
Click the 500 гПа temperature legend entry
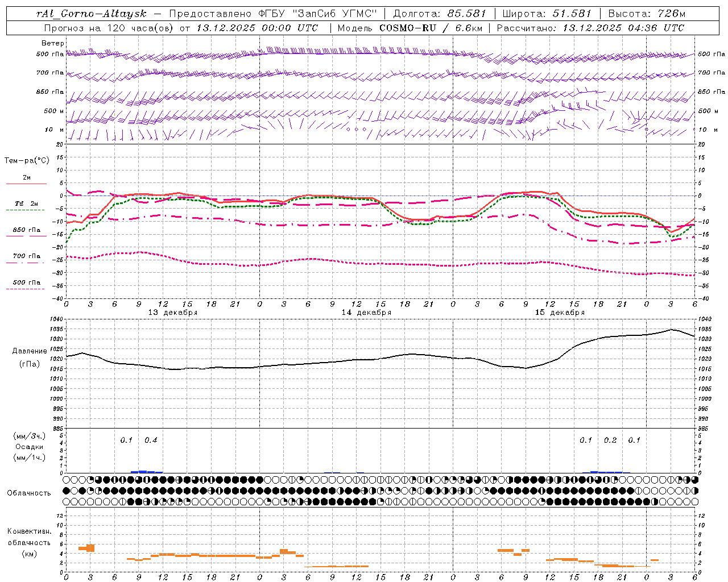pos(27,282)
